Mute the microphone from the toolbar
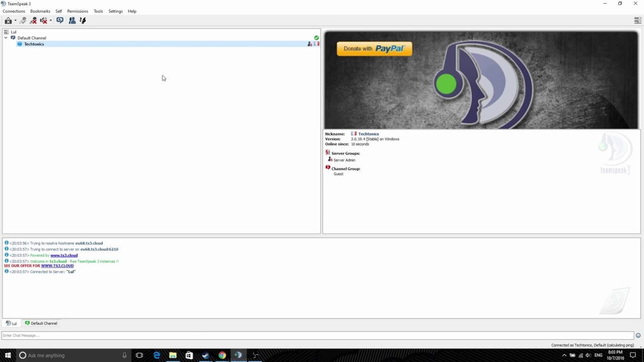This screenshot has width=644, height=362. coord(33,21)
